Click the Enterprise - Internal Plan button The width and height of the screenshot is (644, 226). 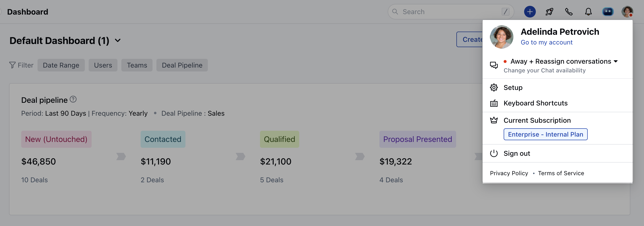pyautogui.click(x=545, y=134)
